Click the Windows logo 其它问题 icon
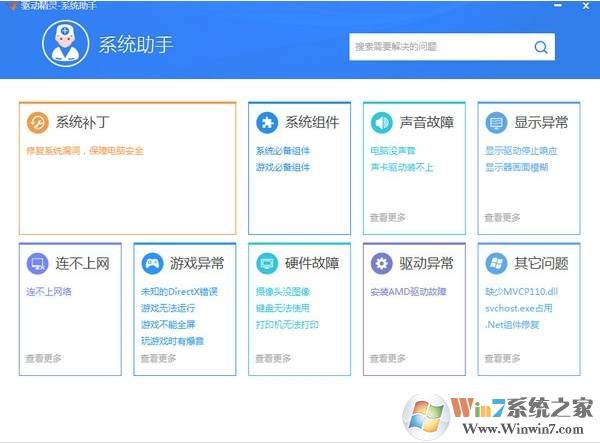Screen dimensions: 600x443 496,264
